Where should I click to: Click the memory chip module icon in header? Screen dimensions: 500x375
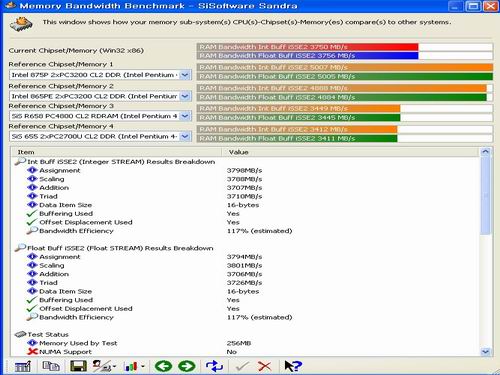22,24
